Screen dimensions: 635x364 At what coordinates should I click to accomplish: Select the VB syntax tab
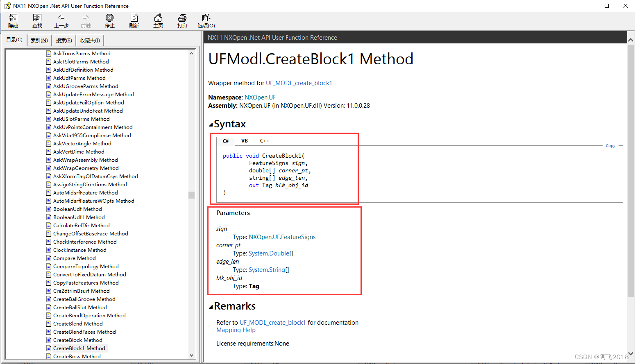pos(245,141)
